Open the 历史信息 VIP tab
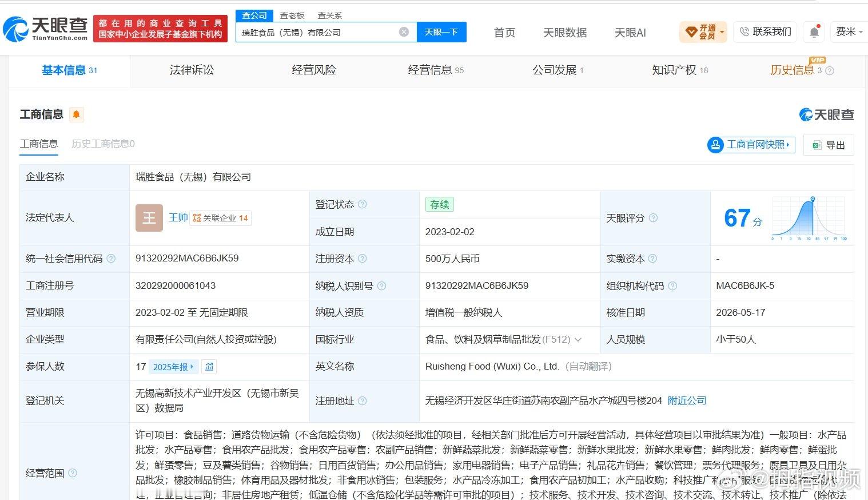Image resolution: width=868 pixels, height=500 pixels. 796,70
